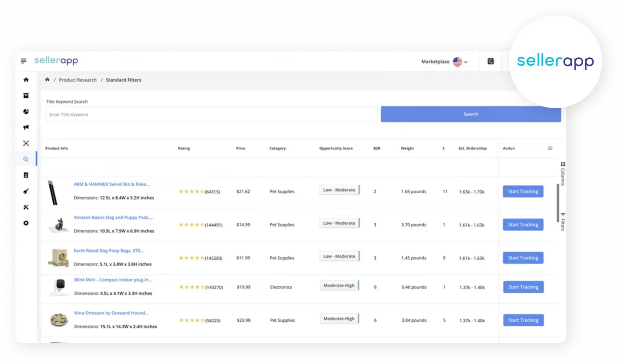The width and height of the screenshot is (623, 364).
Task: Click the 0.46 pounds weight cell
Action: pyautogui.click(x=414, y=287)
